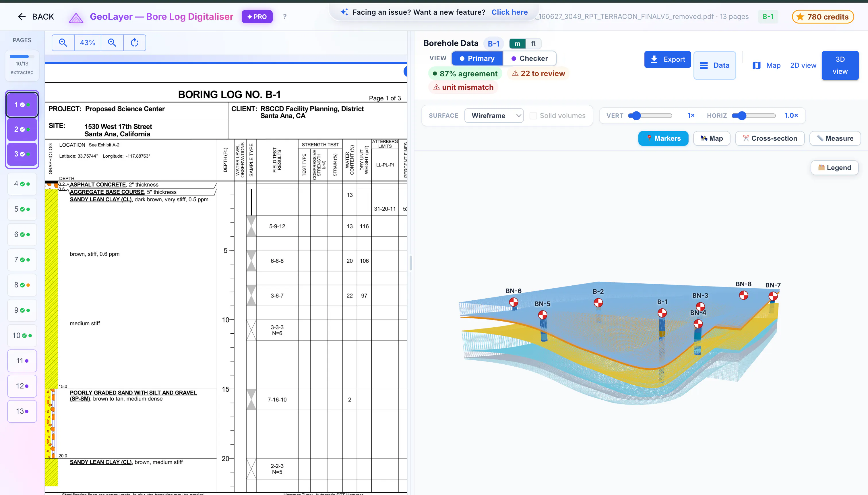The height and width of the screenshot is (495, 868).
Task: Open the Legend panel
Action: 834,168
